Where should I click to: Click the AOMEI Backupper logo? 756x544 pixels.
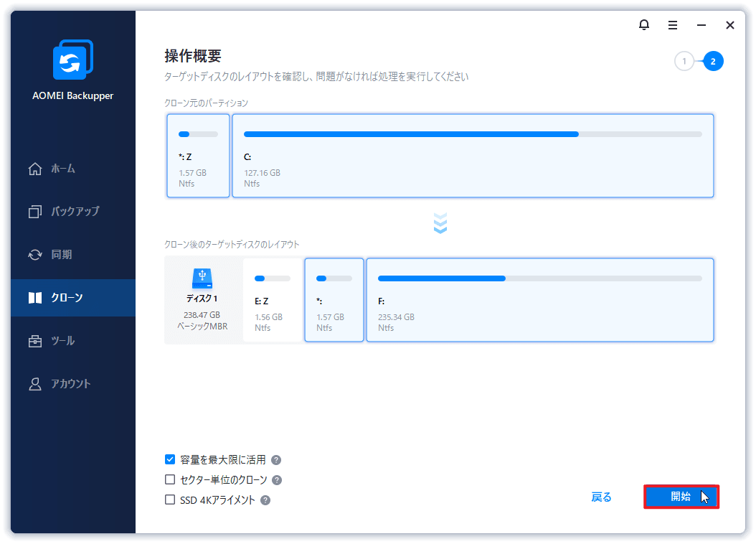point(72,60)
